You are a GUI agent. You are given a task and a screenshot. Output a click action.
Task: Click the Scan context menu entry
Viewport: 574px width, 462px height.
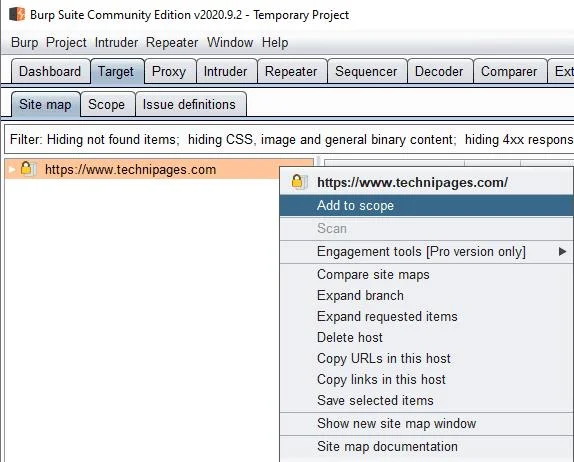[x=426, y=228]
